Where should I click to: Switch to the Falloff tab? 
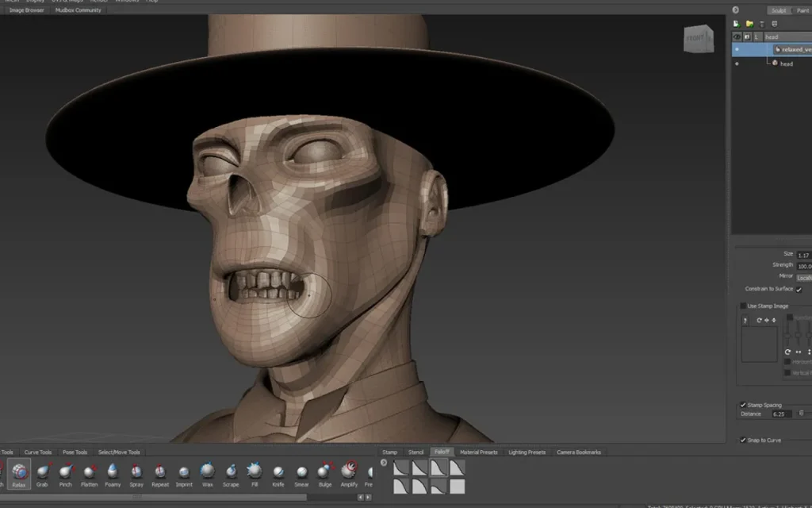click(x=442, y=452)
